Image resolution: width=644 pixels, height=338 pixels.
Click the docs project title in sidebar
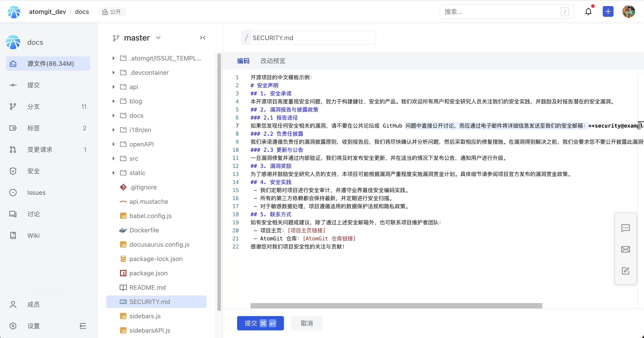[35, 42]
